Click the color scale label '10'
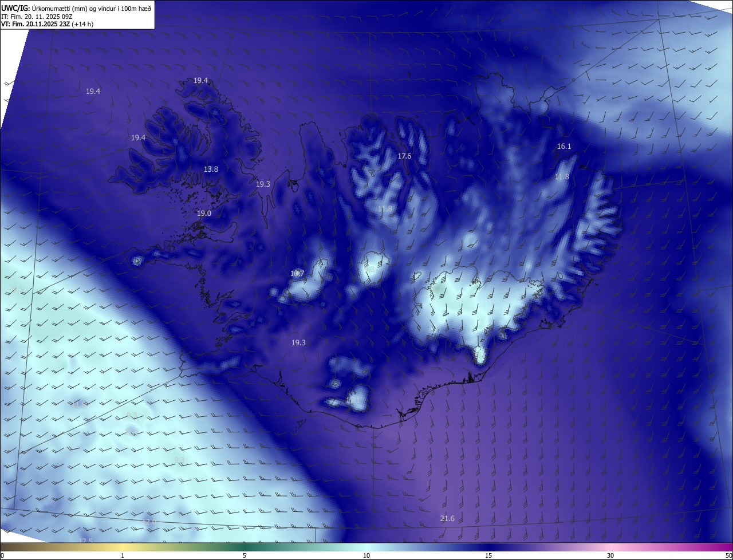Image resolution: width=733 pixels, height=560 pixels. point(366,555)
